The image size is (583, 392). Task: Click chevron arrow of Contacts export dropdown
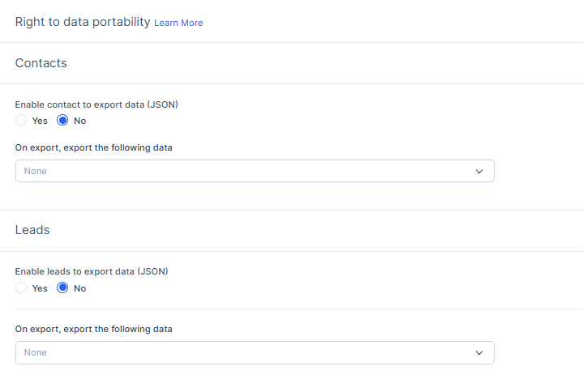coord(478,171)
